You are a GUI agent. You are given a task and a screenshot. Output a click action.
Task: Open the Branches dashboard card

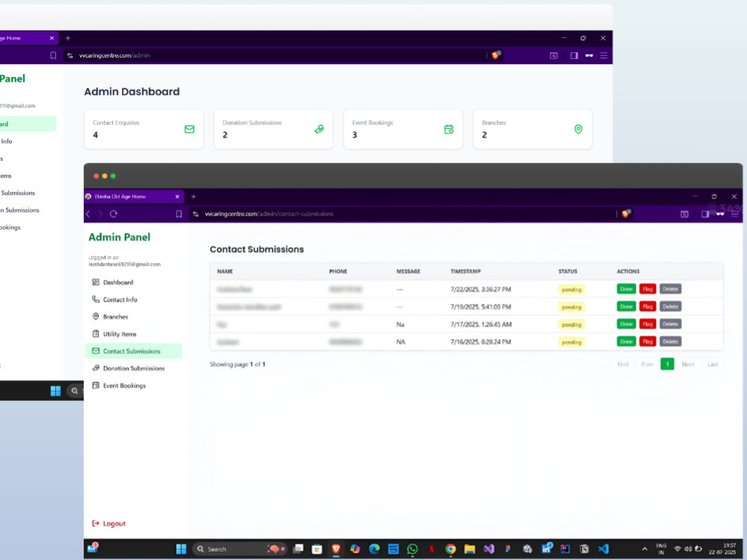click(x=533, y=129)
